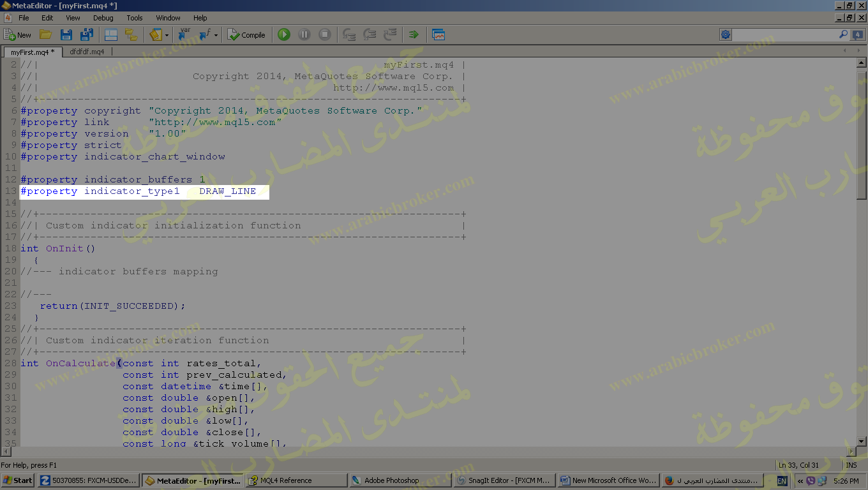Start debugging with the green play button
868x490 pixels.
click(x=284, y=35)
